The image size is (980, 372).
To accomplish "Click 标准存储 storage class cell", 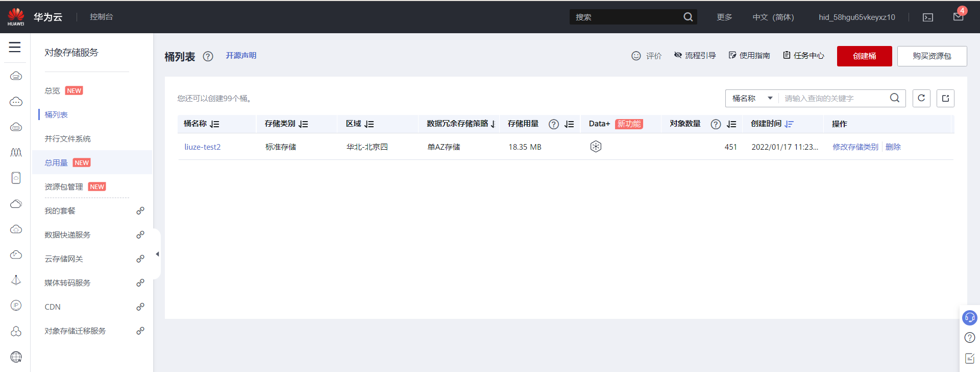I will point(281,147).
